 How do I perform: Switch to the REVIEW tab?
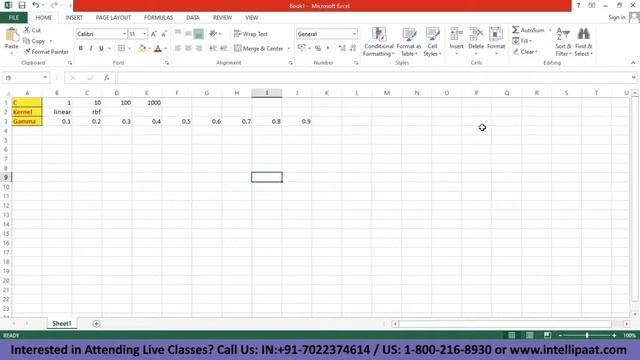(x=222, y=18)
